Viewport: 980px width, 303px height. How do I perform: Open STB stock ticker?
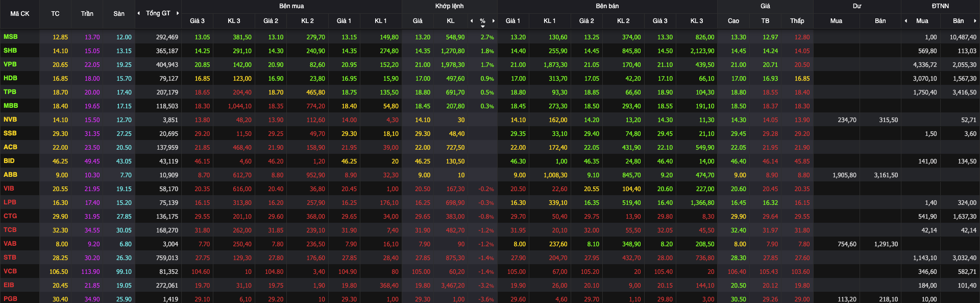coord(10,258)
